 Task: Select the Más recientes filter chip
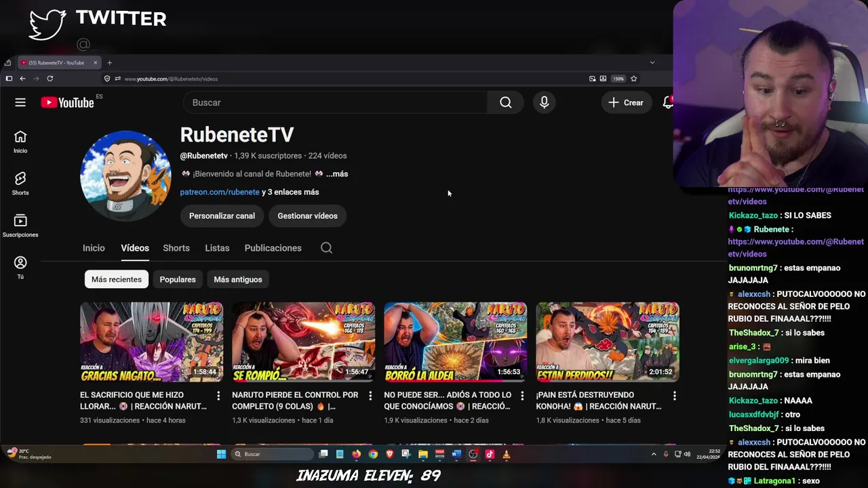[x=117, y=279]
